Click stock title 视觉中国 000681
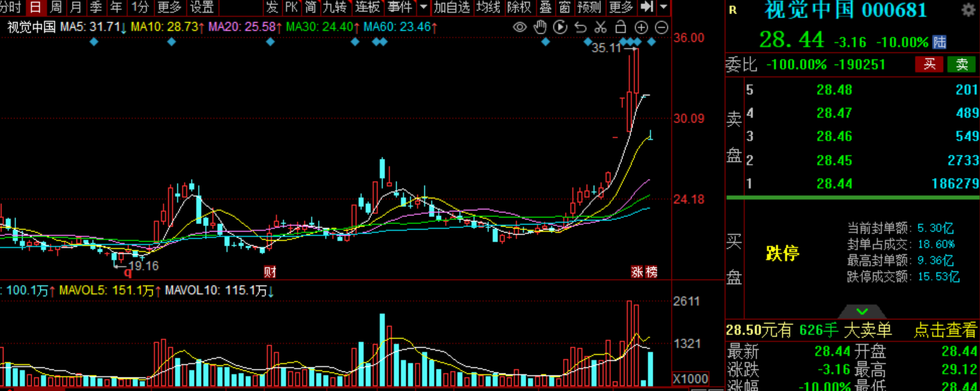 (846, 10)
